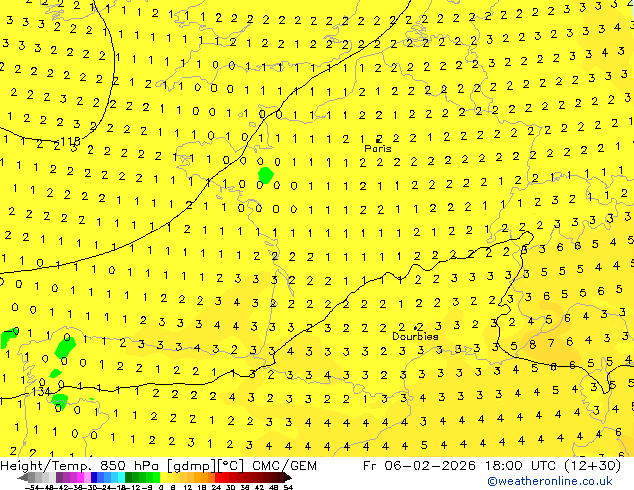The height and width of the screenshot is (490, 634).
Task: Click the Dourbies location label
Action: tap(415, 336)
